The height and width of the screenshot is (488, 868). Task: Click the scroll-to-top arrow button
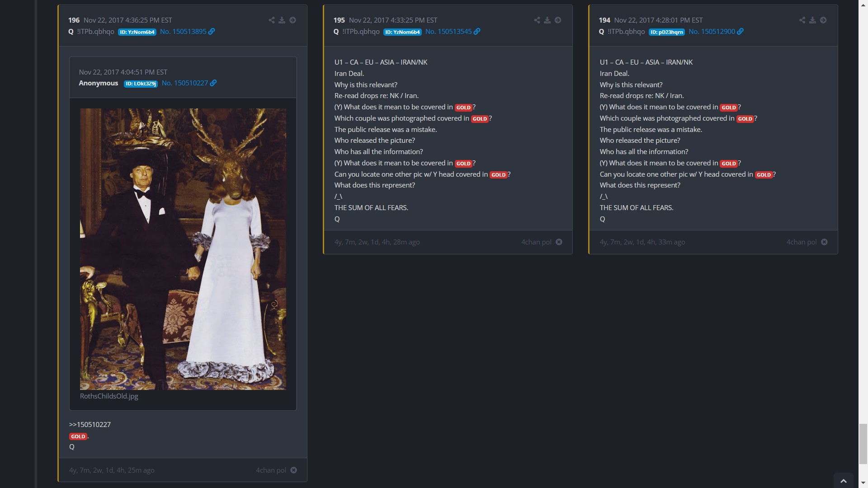tap(844, 480)
